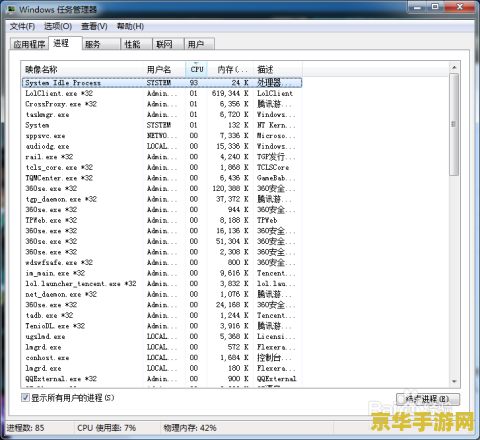Select the taskmgr.exe process
This screenshot has height=440, width=480.
[162, 115]
